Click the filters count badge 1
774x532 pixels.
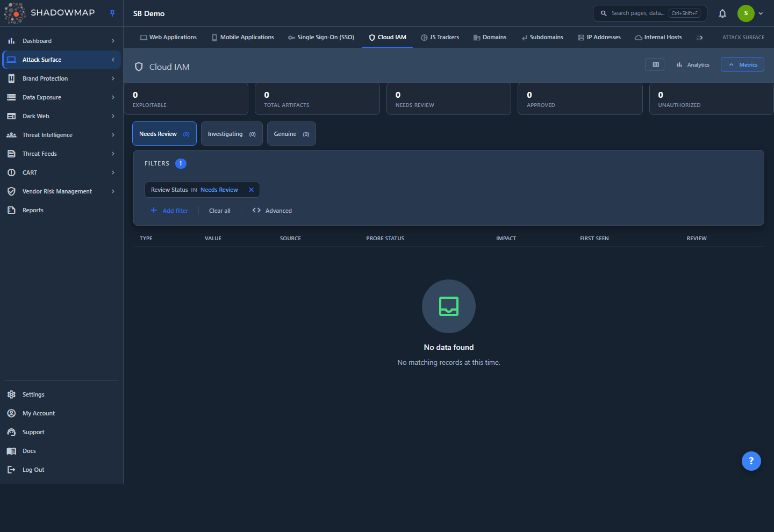(181, 163)
